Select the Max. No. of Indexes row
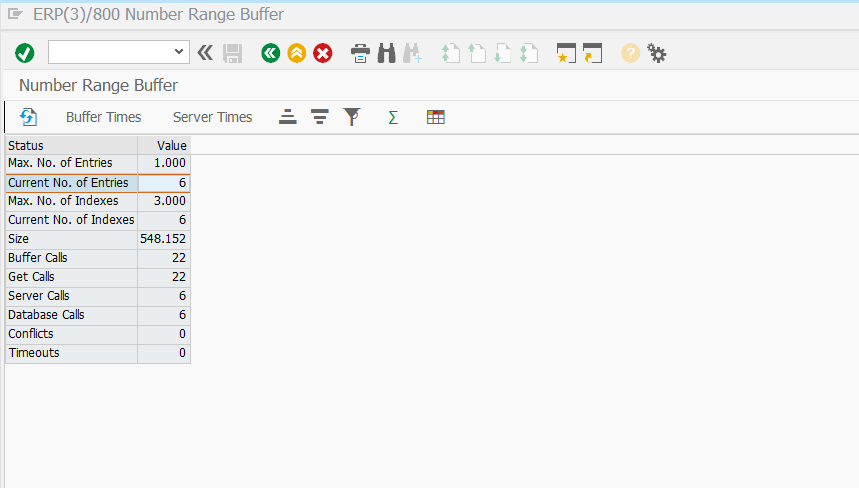The image size is (859, 488). [98, 201]
